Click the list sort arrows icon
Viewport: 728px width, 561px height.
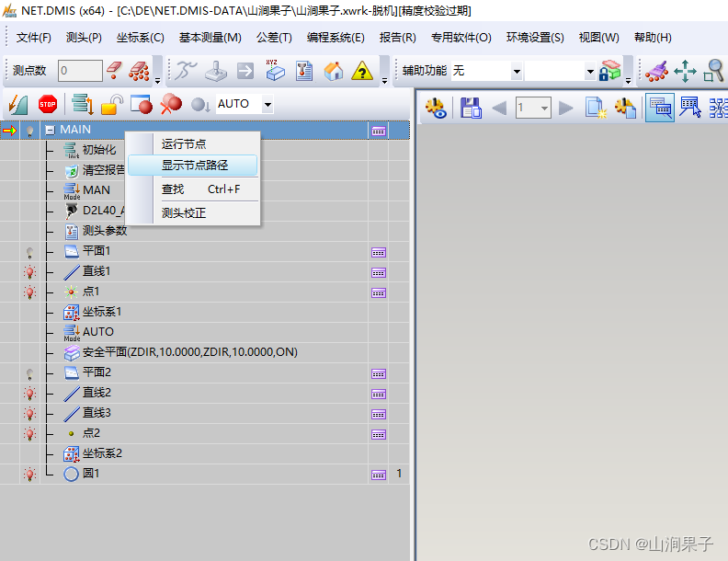(x=83, y=104)
